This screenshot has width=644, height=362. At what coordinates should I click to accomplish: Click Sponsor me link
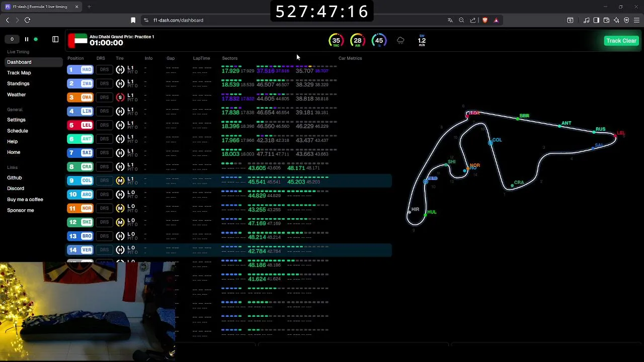click(x=21, y=210)
